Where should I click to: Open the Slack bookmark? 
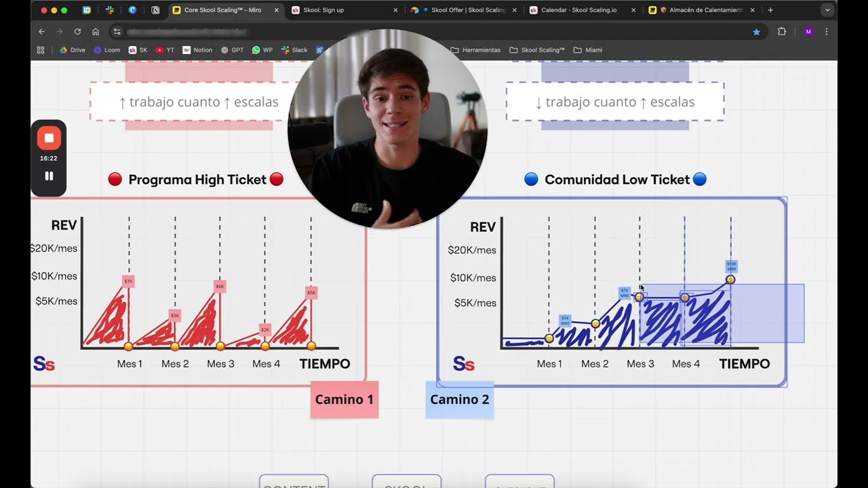coord(294,50)
